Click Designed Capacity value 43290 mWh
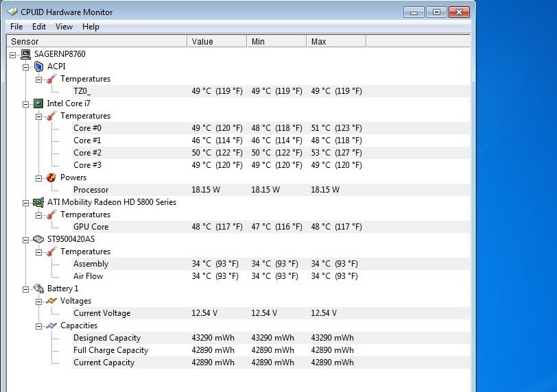 213,338
